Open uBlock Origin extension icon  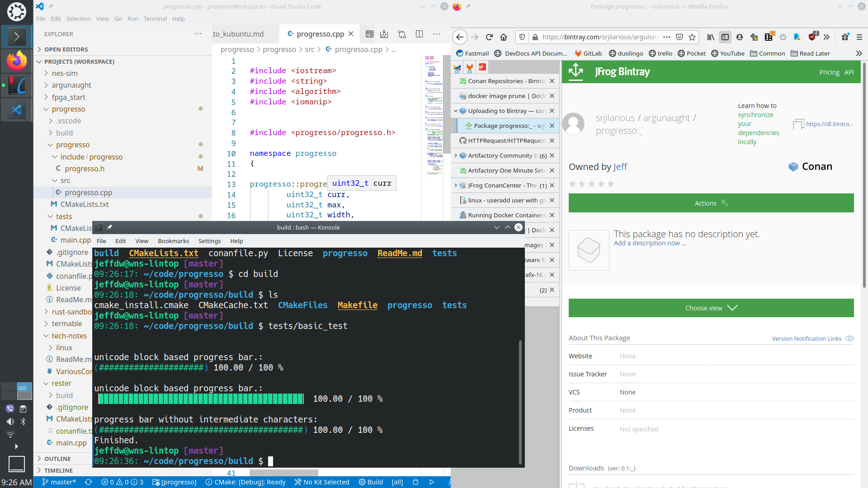pyautogui.click(x=812, y=37)
